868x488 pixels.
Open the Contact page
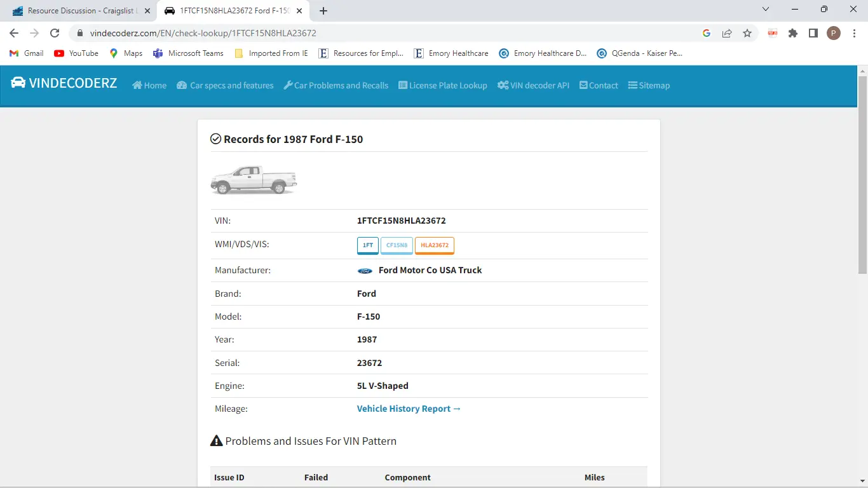599,85
